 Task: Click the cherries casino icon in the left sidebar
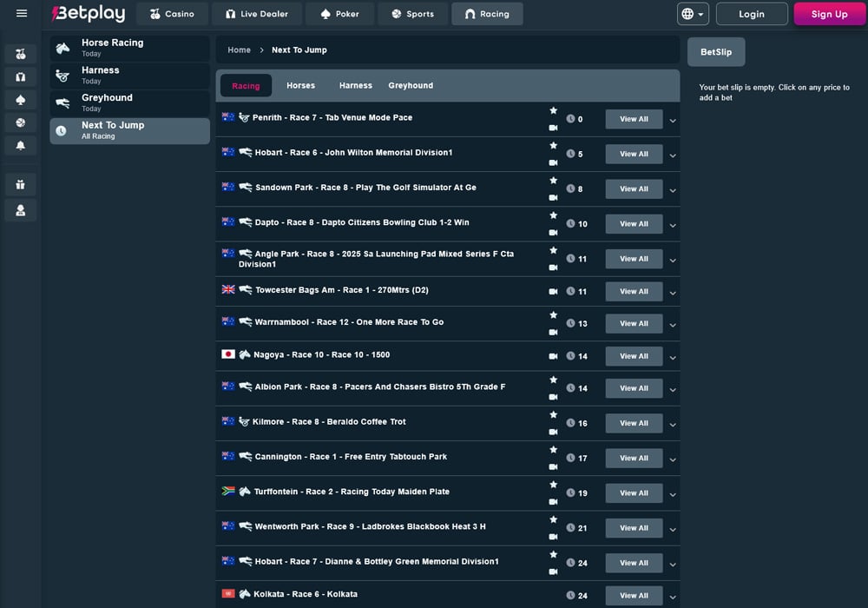coord(21,54)
